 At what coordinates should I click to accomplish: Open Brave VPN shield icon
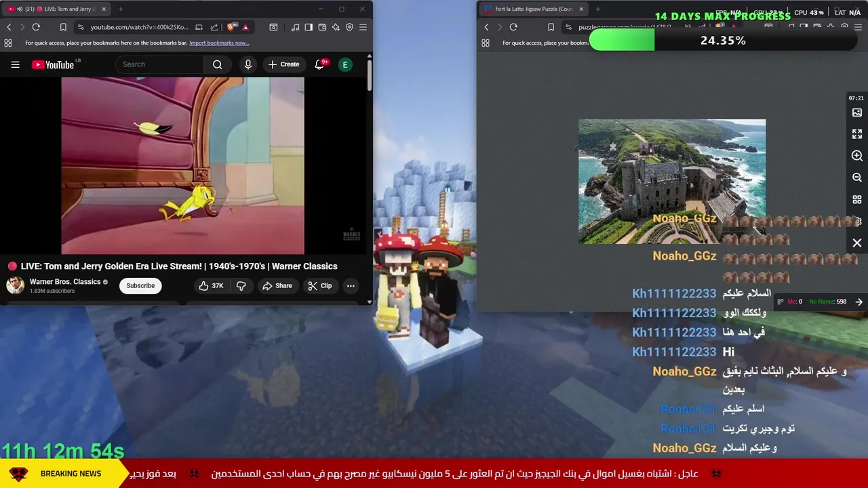click(x=349, y=27)
